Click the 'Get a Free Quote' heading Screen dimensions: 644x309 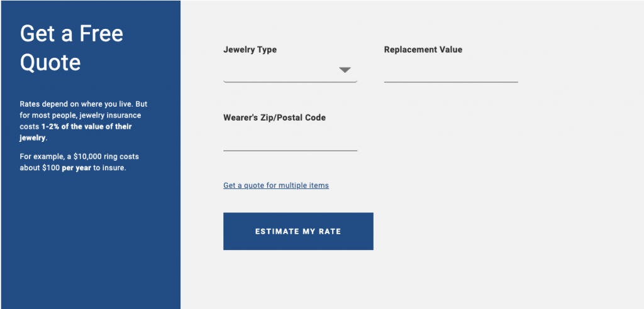pyautogui.click(x=71, y=48)
